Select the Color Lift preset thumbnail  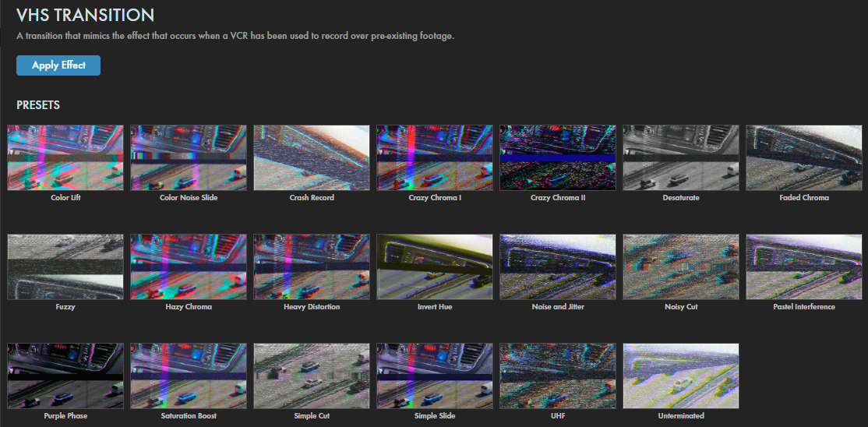[65, 157]
